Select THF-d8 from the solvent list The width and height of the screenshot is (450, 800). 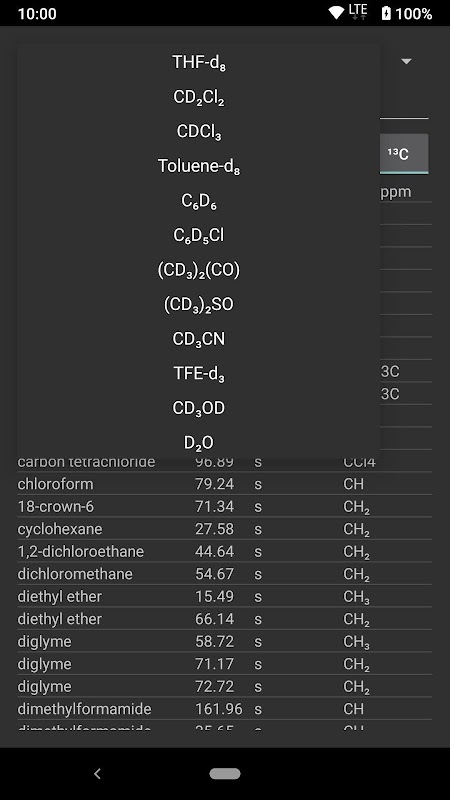click(x=199, y=62)
